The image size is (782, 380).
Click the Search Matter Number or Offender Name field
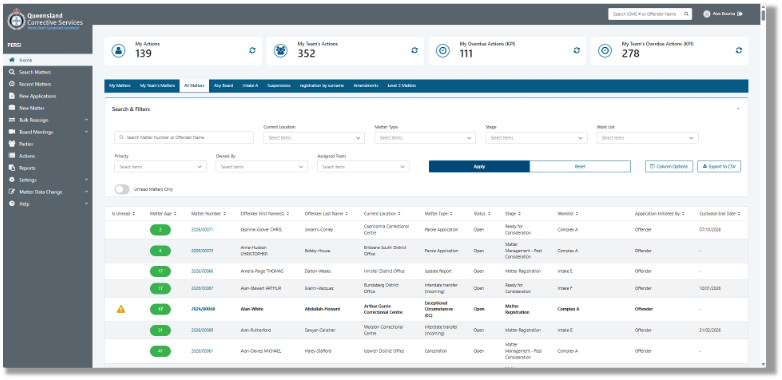(x=184, y=137)
